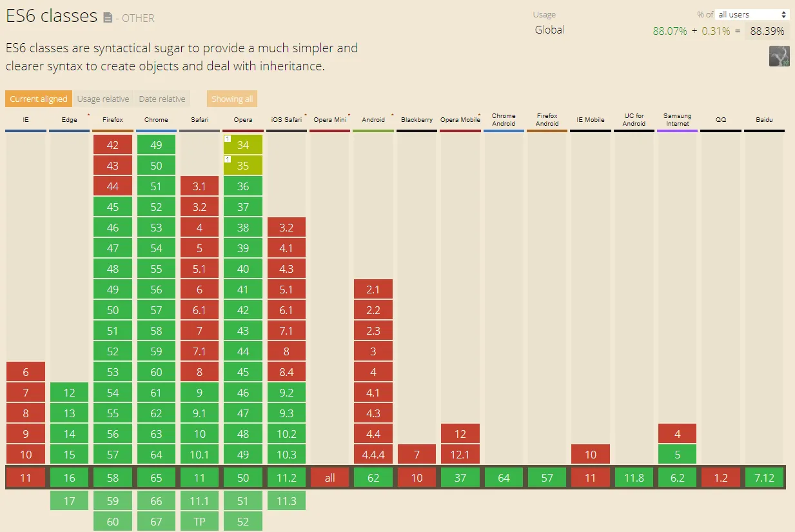Click the Baidu 7.12 cell
This screenshot has height=532, width=795.
764,478
